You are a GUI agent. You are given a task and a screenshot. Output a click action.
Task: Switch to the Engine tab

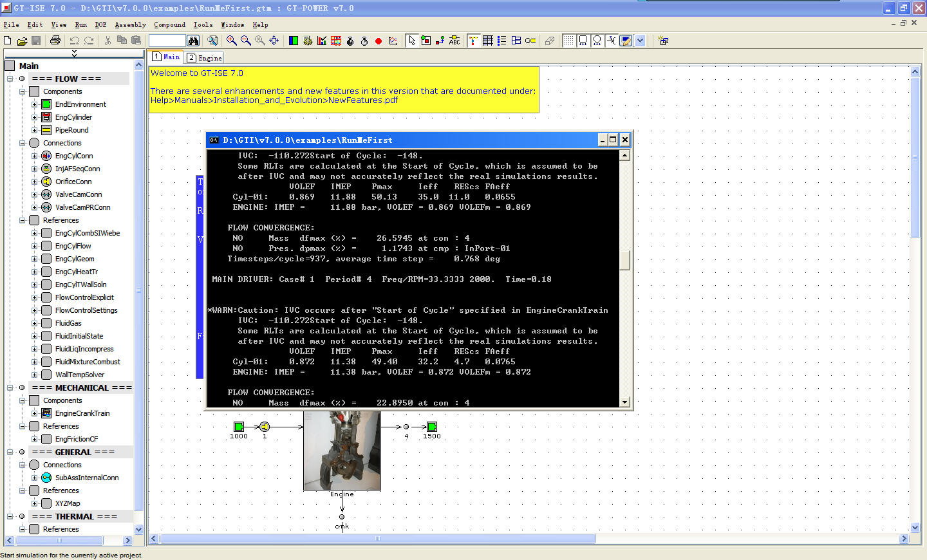click(x=205, y=57)
